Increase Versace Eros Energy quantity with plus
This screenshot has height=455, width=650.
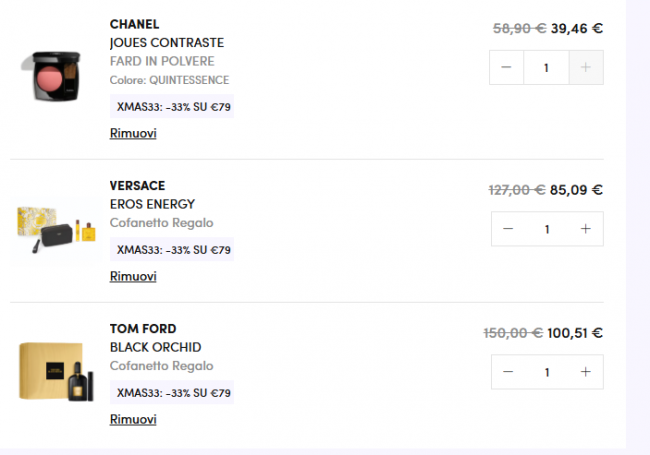click(586, 229)
